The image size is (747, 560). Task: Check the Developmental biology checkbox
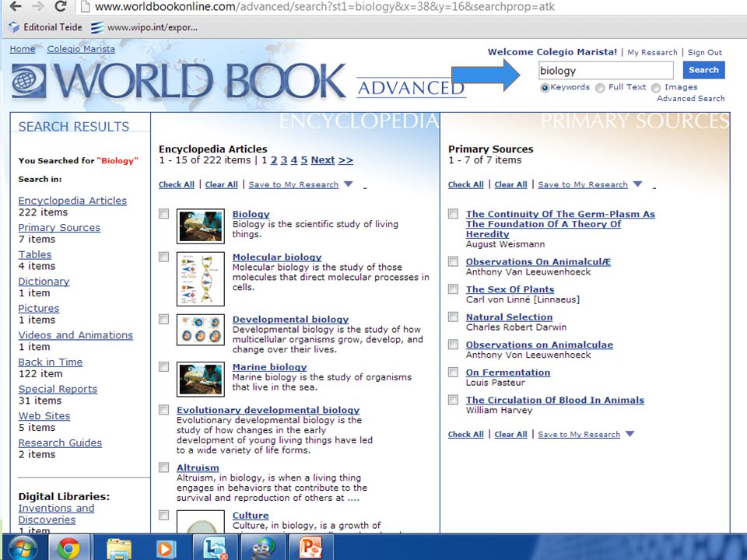click(164, 319)
